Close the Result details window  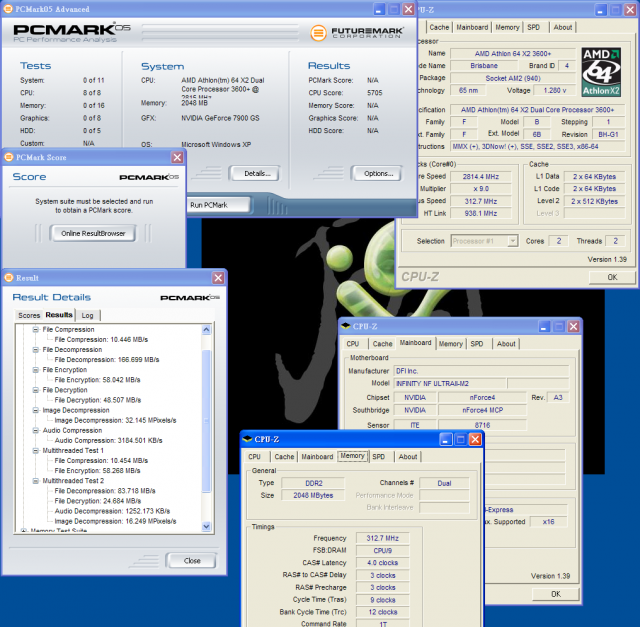point(218,278)
